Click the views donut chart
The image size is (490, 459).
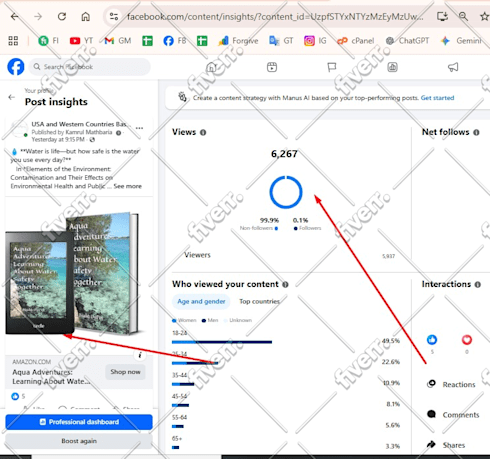(x=286, y=192)
